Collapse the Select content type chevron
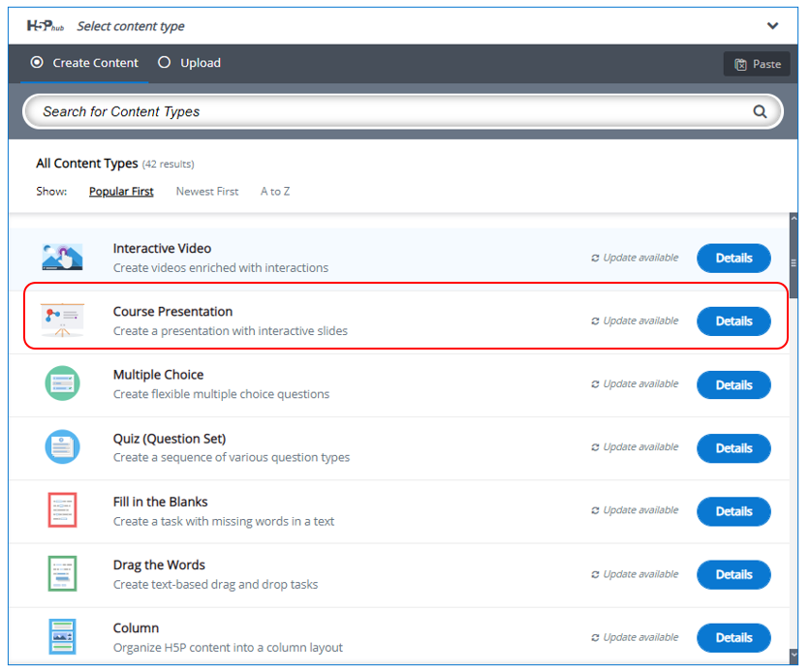This screenshot has height=672, width=810. (x=772, y=26)
